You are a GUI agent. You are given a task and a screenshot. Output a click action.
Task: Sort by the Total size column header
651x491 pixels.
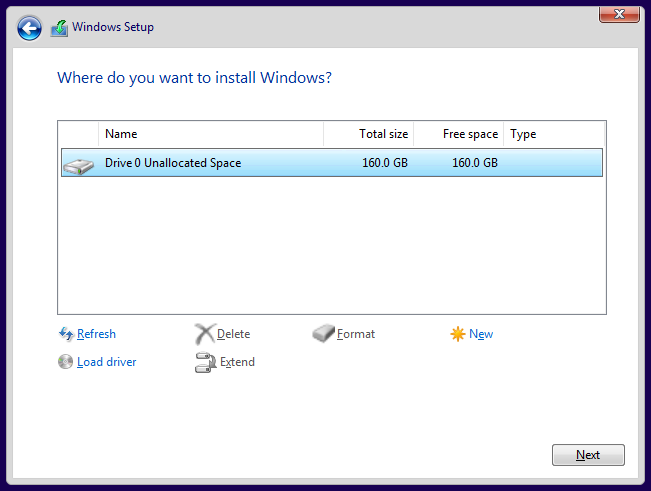pos(368,134)
